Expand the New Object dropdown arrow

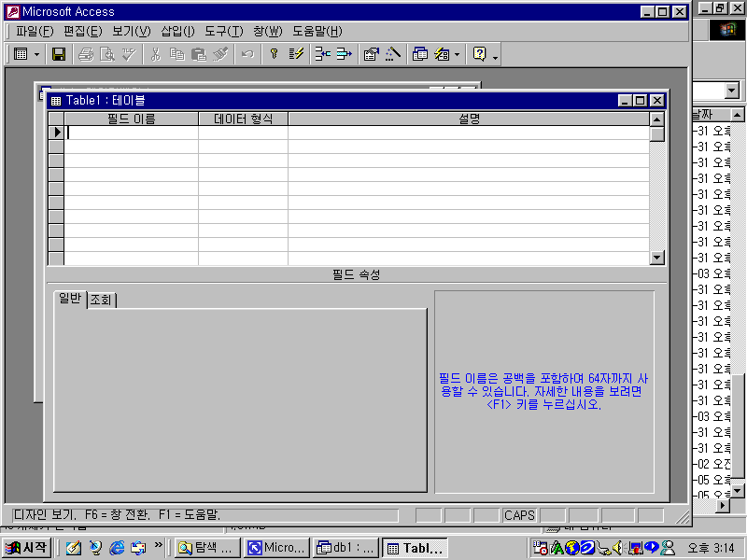[457, 54]
